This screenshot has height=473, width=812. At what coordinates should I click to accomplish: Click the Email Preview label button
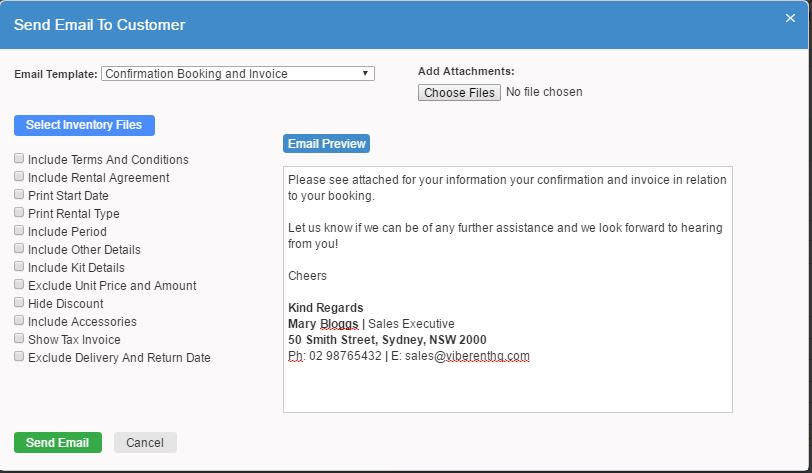326,144
